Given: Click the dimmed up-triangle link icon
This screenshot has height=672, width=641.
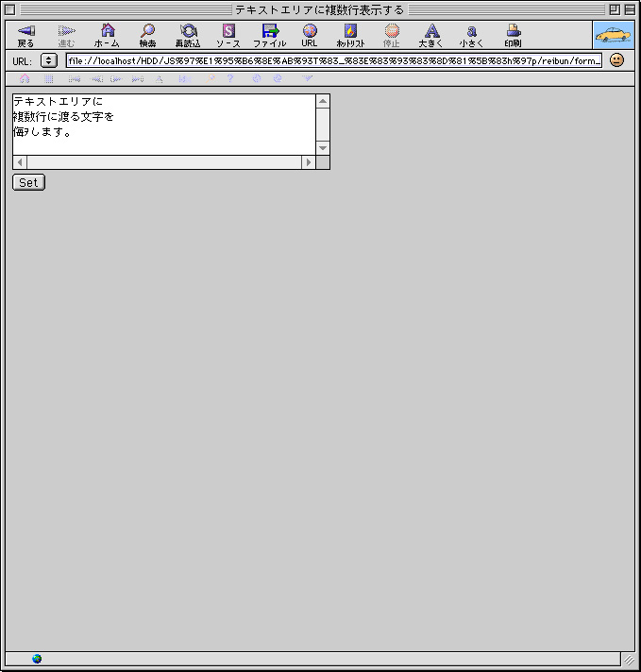Looking at the screenshot, I should 160,79.
